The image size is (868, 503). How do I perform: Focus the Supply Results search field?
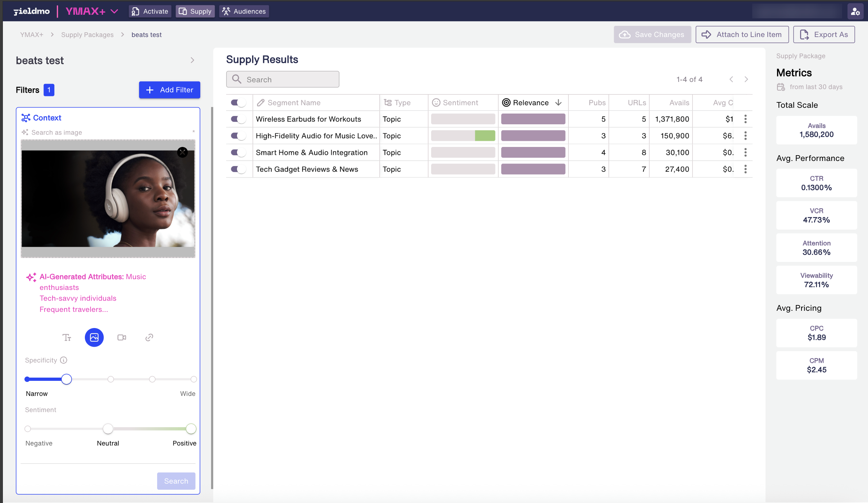point(283,79)
